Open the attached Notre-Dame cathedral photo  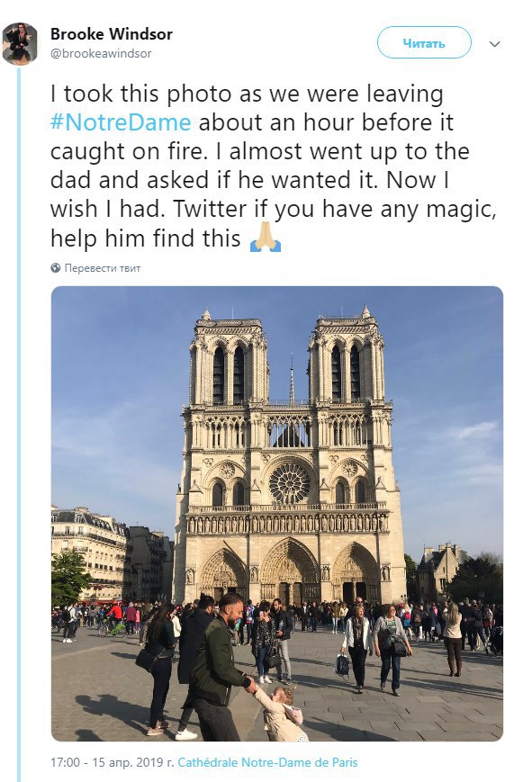277,513
